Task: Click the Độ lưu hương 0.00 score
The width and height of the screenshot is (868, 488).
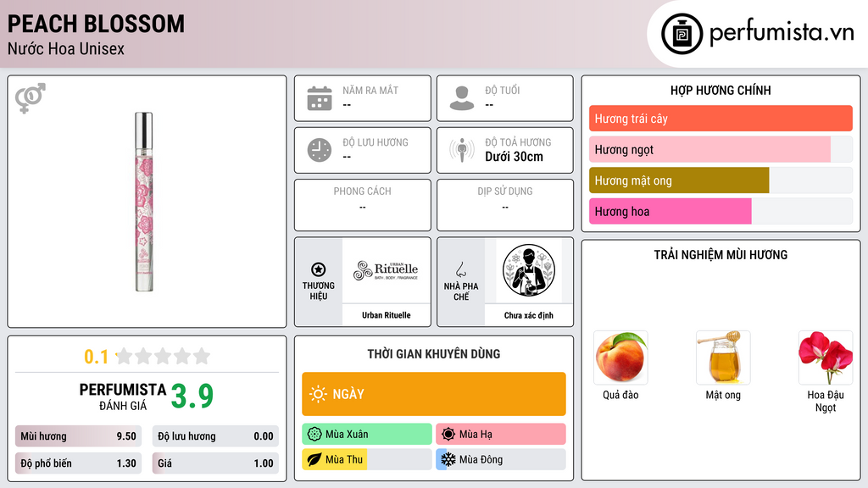Action: tap(215, 436)
